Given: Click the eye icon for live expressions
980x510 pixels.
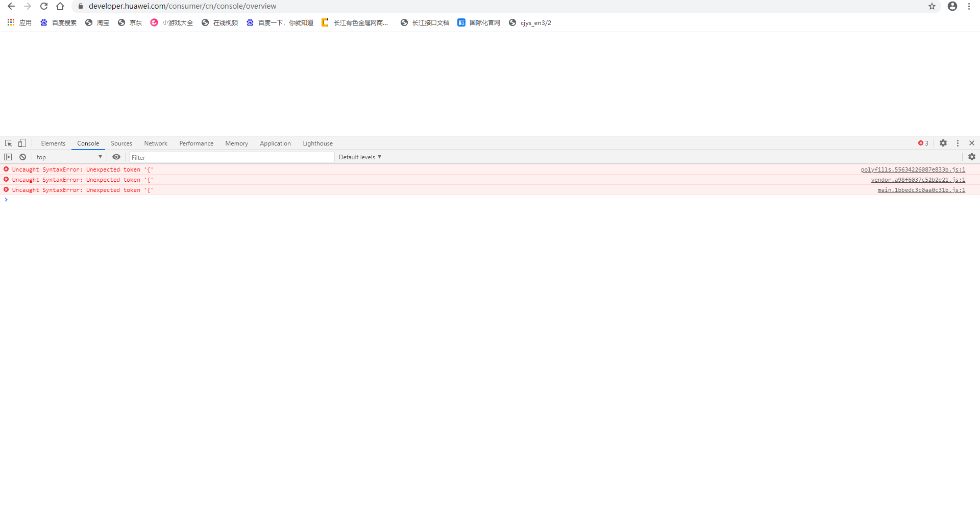Looking at the screenshot, I should 116,157.
